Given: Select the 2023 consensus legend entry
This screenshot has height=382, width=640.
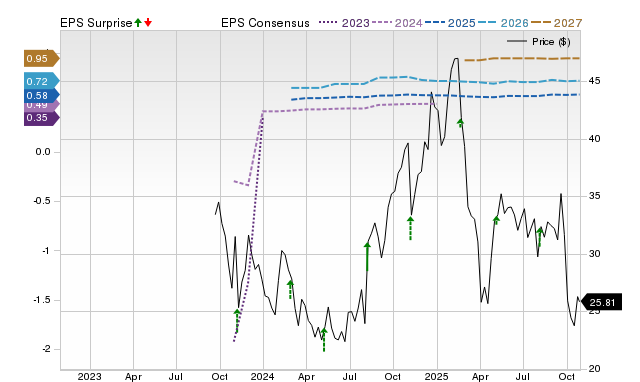Looking at the screenshot, I should (x=344, y=23).
